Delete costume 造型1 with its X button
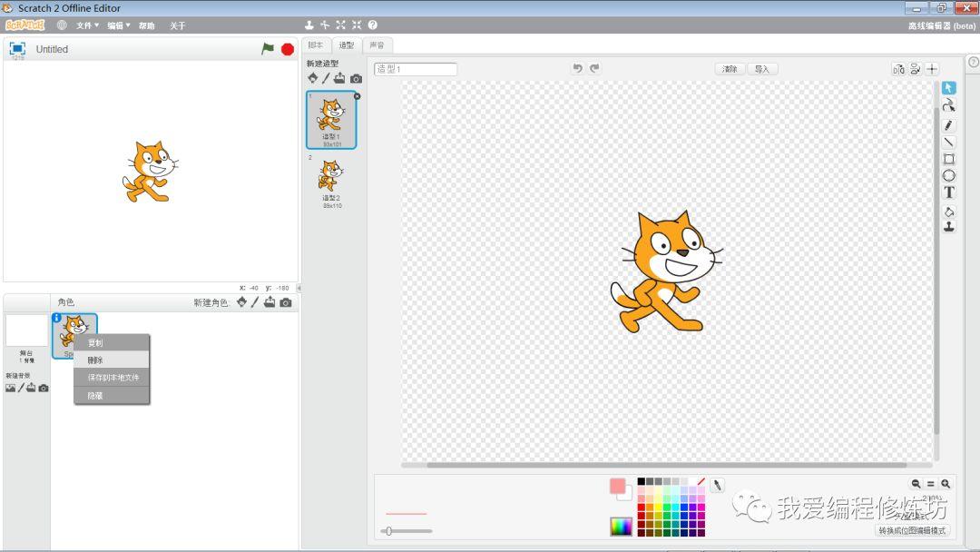 click(x=357, y=96)
